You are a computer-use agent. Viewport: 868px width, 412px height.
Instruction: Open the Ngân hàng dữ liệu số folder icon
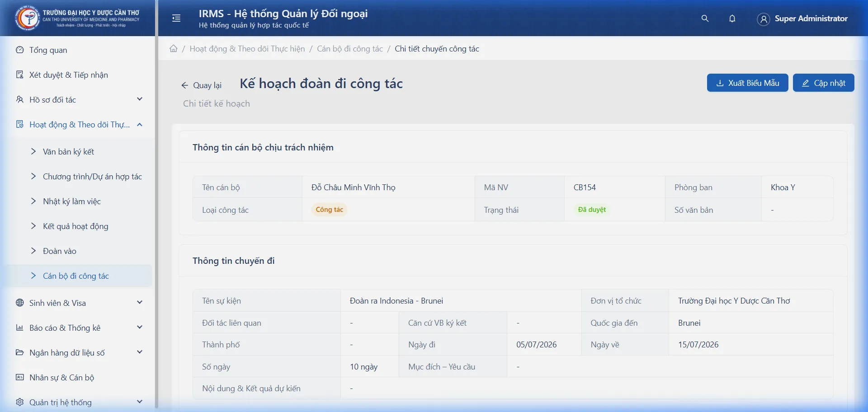19,352
